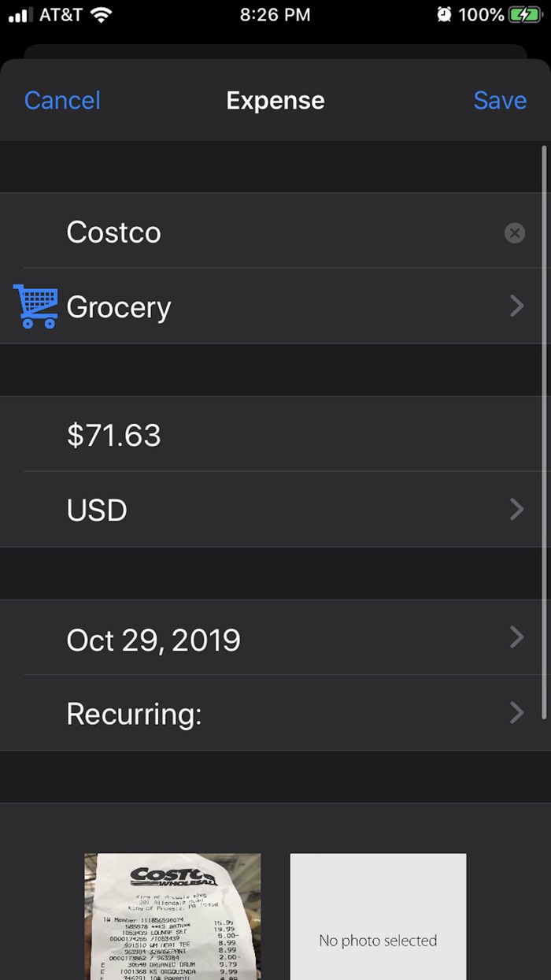551x980 pixels.
Task: Open the date picker chevron for Oct 29, 2019
Action: [516, 637]
